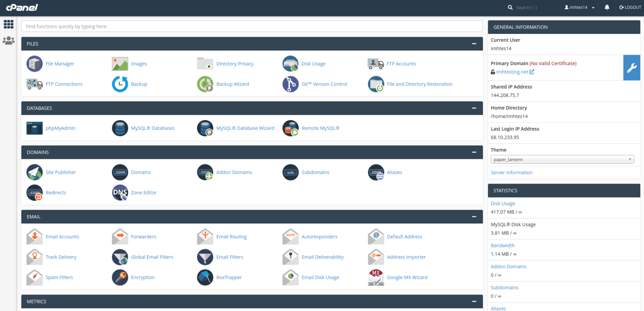The image size is (644, 311).
Task: Click the Email Accounts envelope icon
Action: tap(34, 237)
